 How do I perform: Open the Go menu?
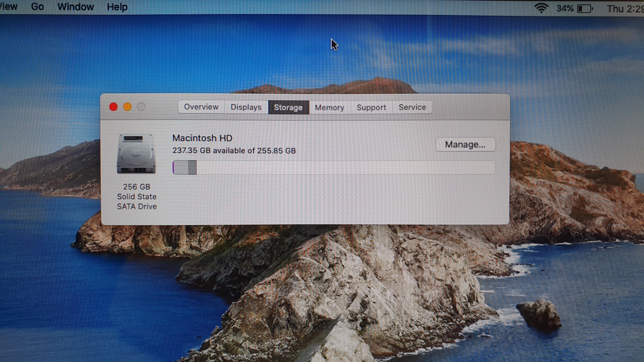pyautogui.click(x=38, y=7)
